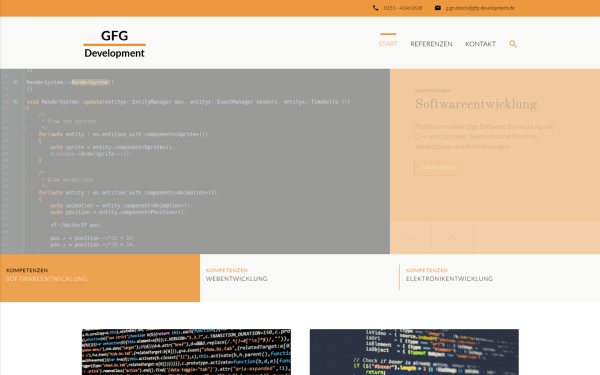Viewport: 600px width, 375px height.
Task: Click the envelope email icon
Action: point(438,8)
